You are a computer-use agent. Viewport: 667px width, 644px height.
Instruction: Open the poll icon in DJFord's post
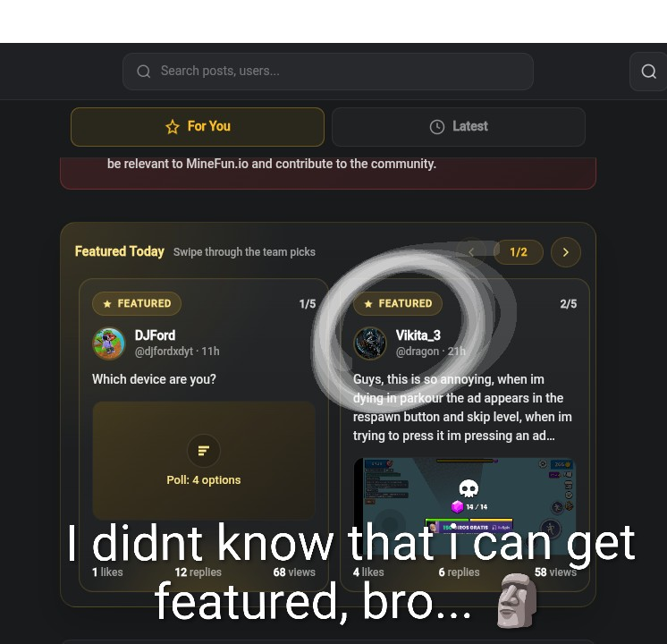(204, 451)
